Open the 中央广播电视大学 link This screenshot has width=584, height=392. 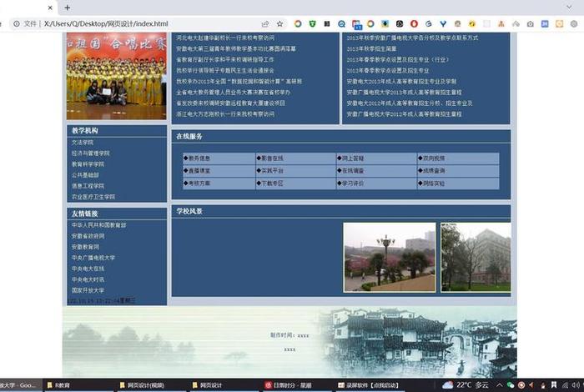click(93, 258)
